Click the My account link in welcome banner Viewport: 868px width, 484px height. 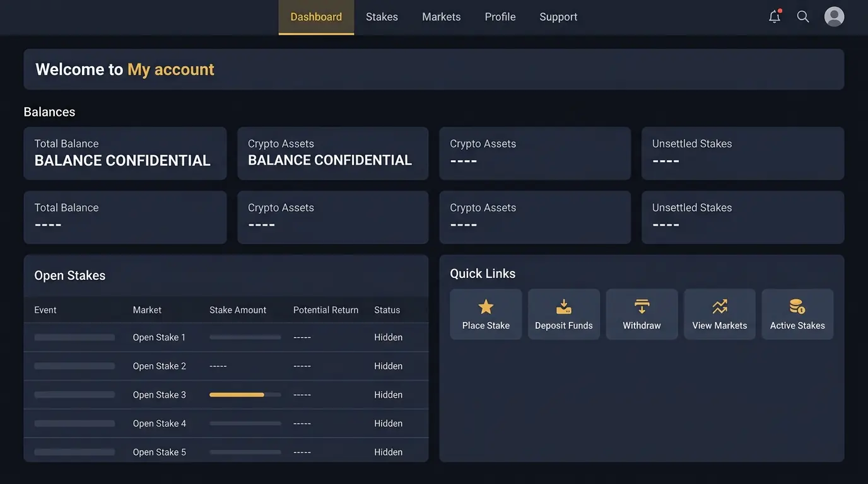[x=171, y=69]
